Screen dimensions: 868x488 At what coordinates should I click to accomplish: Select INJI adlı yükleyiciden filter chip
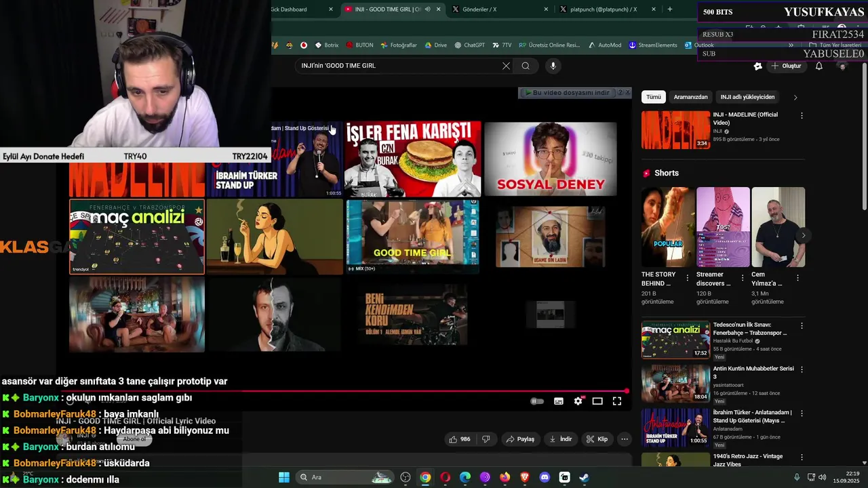(747, 97)
